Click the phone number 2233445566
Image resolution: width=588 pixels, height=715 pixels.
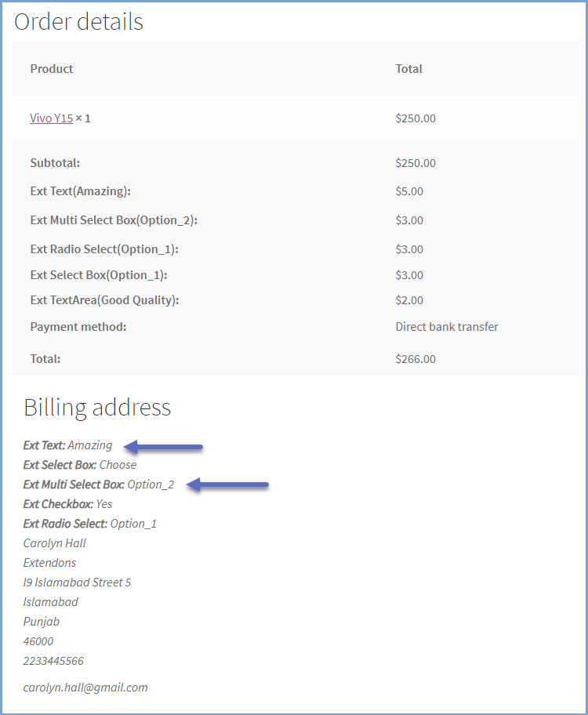tap(53, 661)
